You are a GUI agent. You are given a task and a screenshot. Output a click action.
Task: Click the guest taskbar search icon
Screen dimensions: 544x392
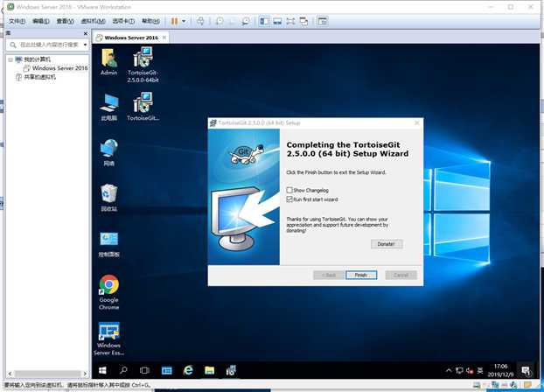click(x=123, y=370)
